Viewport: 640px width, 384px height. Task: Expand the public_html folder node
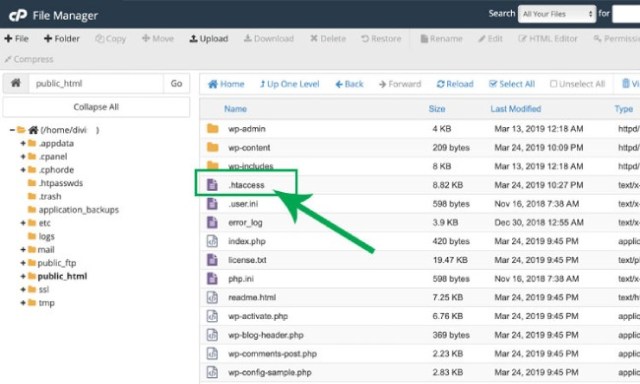pos(23,276)
